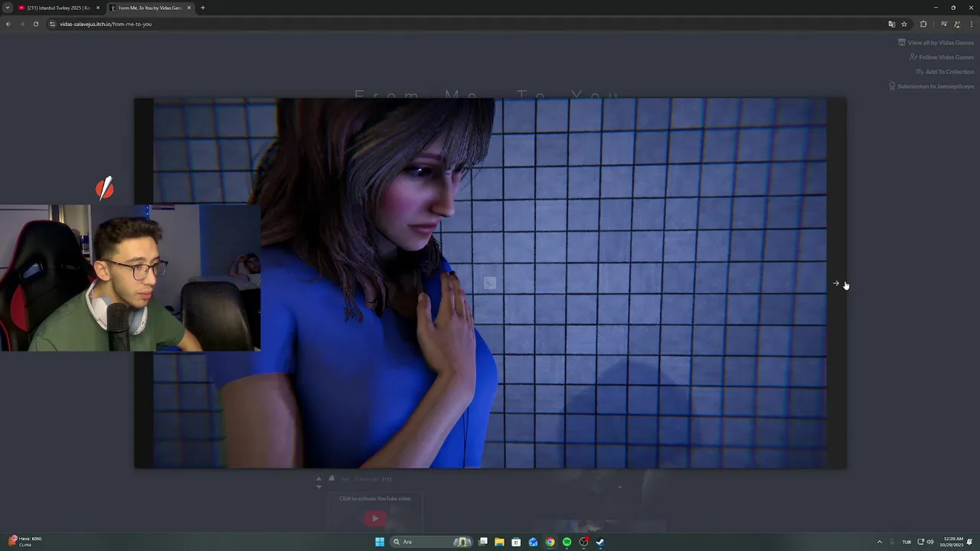Close the From Me, To You tab
Viewport: 980px width, 551px height.
point(189,8)
